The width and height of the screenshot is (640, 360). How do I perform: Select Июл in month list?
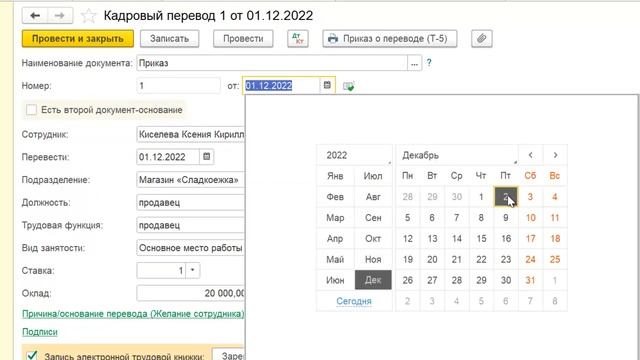(x=373, y=176)
